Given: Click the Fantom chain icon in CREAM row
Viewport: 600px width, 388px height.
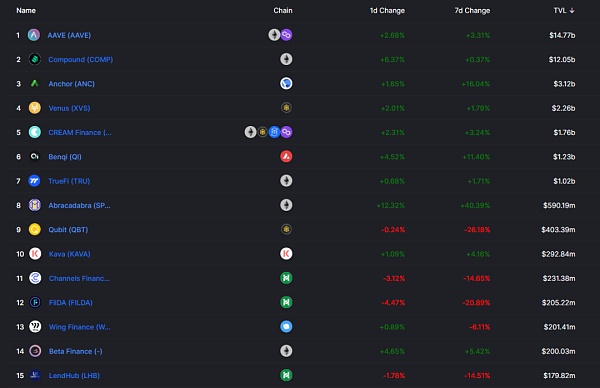Looking at the screenshot, I should [x=274, y=132].
